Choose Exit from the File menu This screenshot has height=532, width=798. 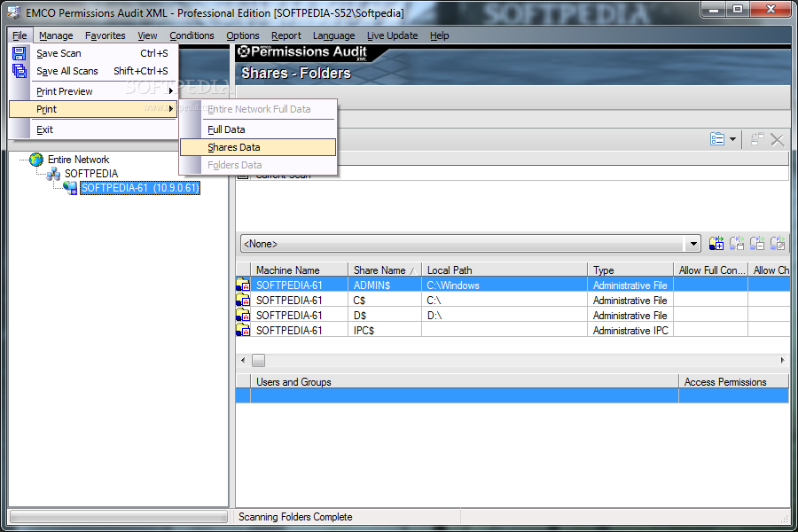coord(93,129)
